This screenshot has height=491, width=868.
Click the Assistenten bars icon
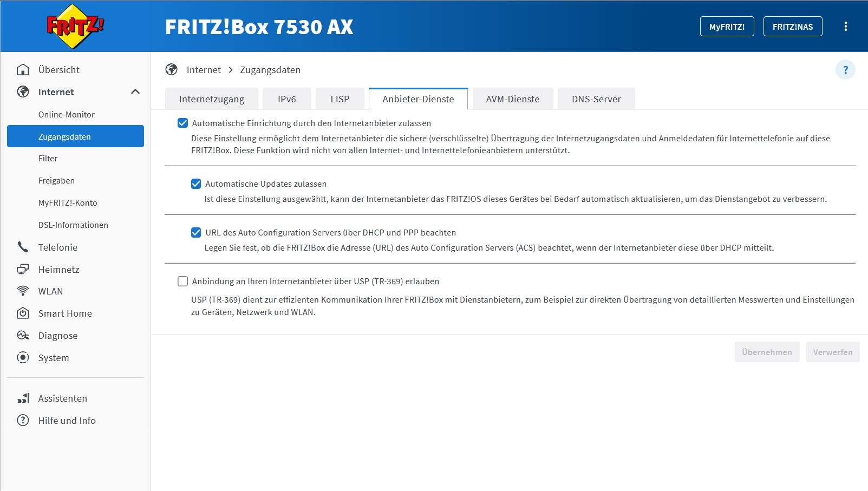23,398
